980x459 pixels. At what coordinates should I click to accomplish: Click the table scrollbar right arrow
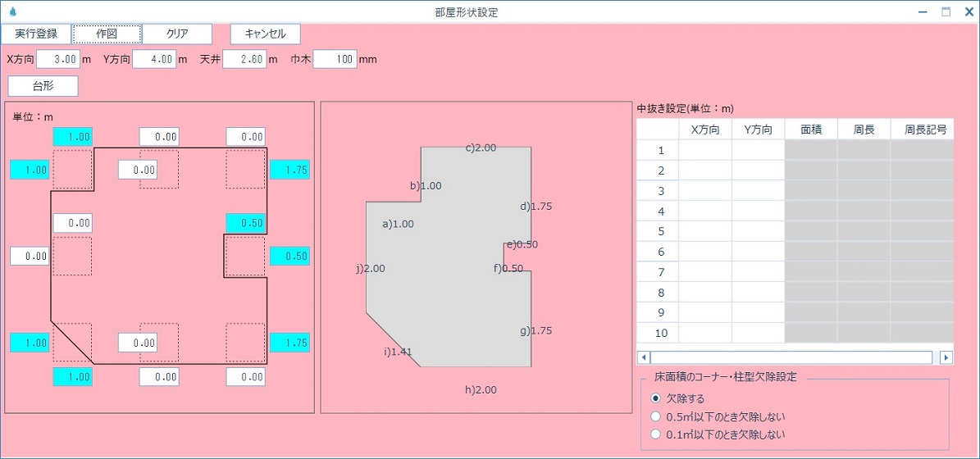(x=946, y=357)
